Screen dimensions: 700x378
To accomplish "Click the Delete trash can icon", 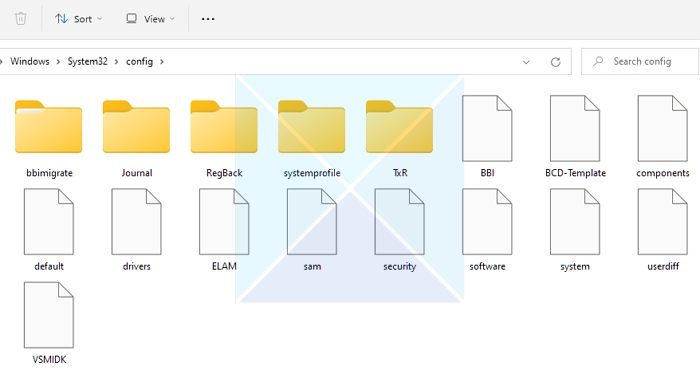I will pos(21,19).
